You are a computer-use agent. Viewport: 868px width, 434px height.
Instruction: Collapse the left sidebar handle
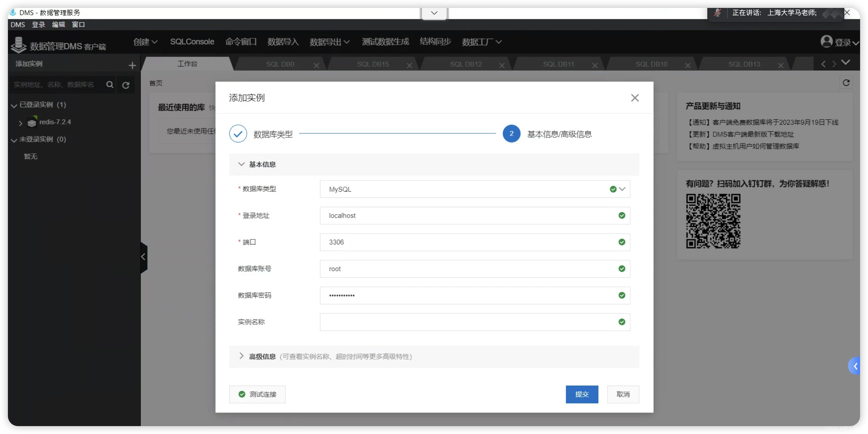(x=144, y=257)
